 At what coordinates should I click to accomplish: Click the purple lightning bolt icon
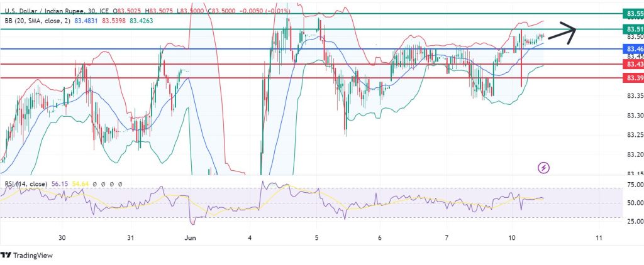click(x=544, y=168)
